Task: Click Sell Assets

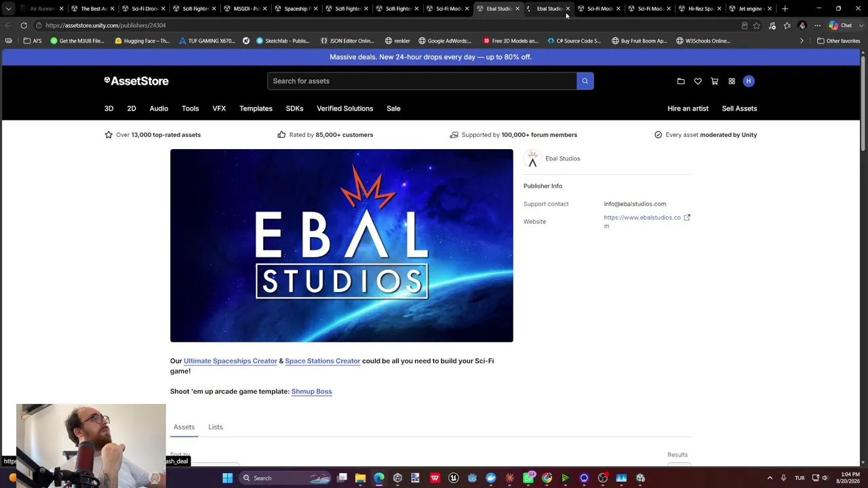Action: 739,108
